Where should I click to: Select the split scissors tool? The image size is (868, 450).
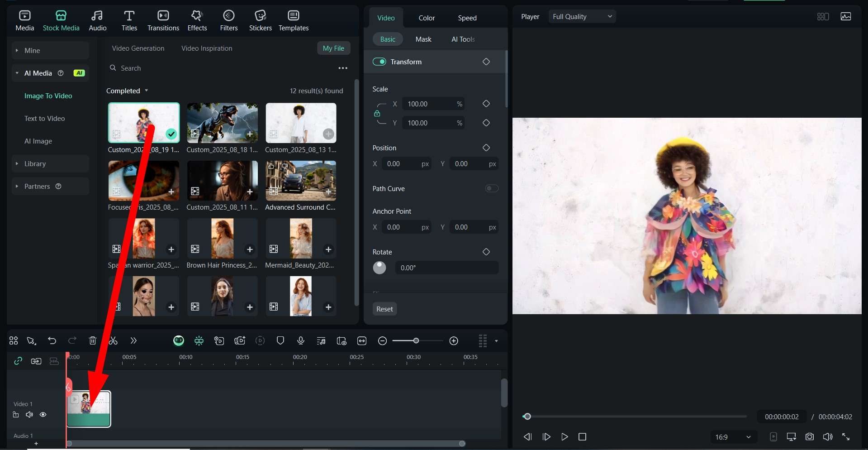pos(113,341)
